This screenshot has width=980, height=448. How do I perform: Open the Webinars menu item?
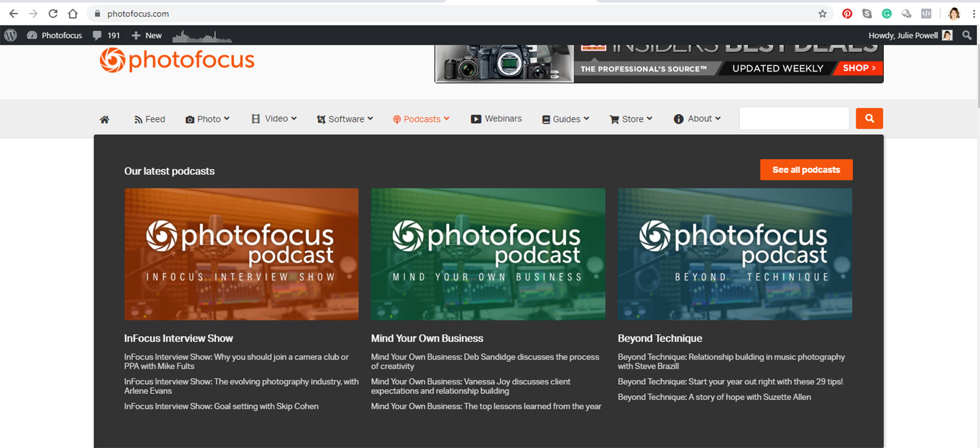click(496, 119)
